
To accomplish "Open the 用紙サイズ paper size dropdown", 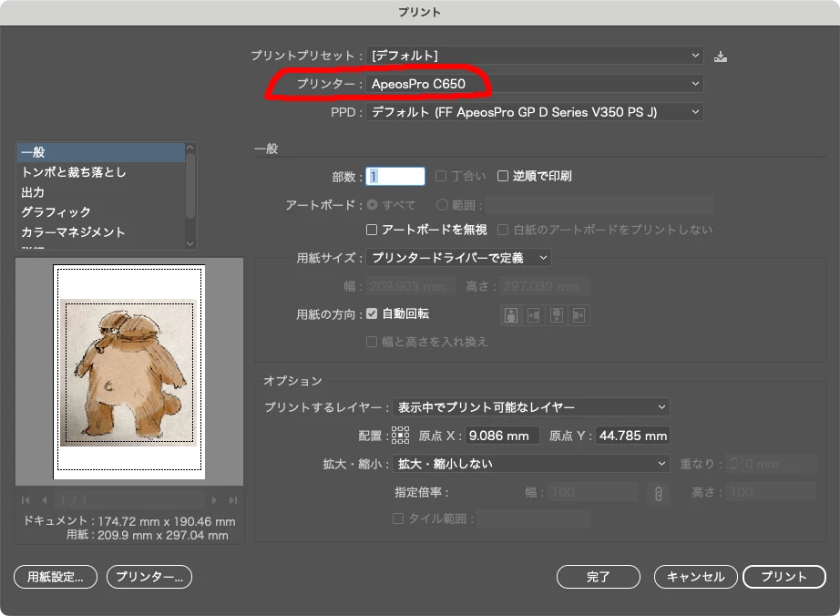I will (x=458, y=258).
